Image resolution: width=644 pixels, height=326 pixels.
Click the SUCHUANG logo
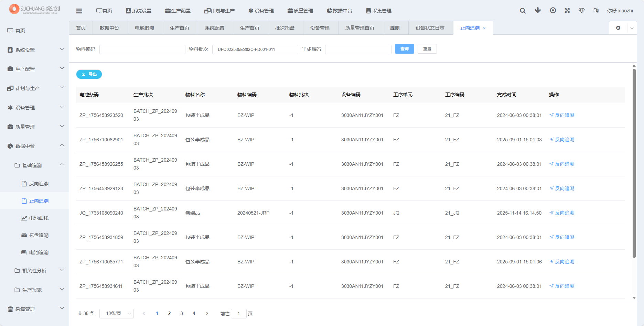click(x=34, y=9)
